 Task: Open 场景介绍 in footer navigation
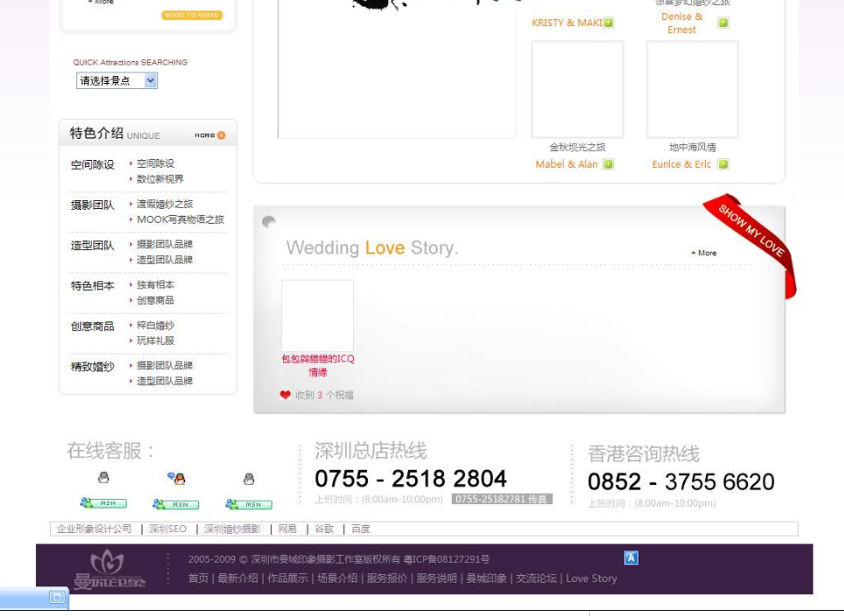tap(337, 578)
